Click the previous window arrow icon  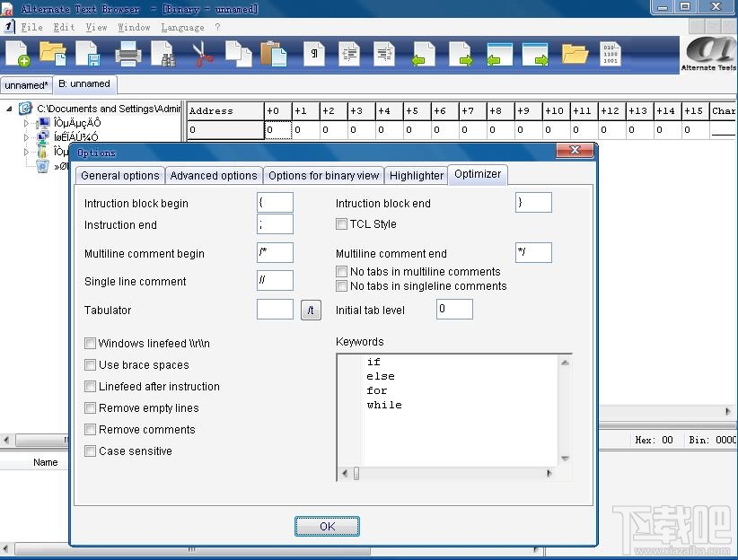[500, 54]
